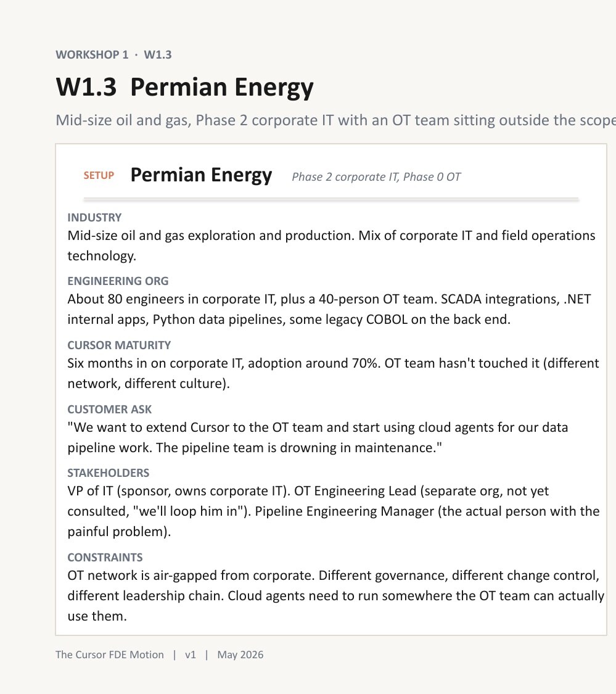Click the CURSOR MATURITY section heading

(x=119, y=345)
